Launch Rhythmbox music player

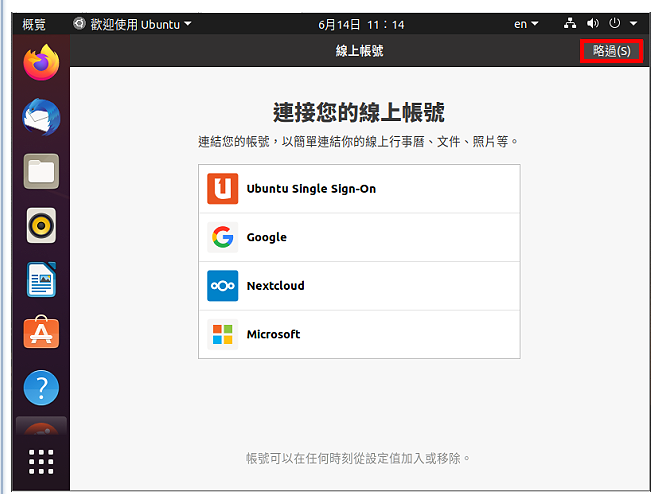point(41,226)
